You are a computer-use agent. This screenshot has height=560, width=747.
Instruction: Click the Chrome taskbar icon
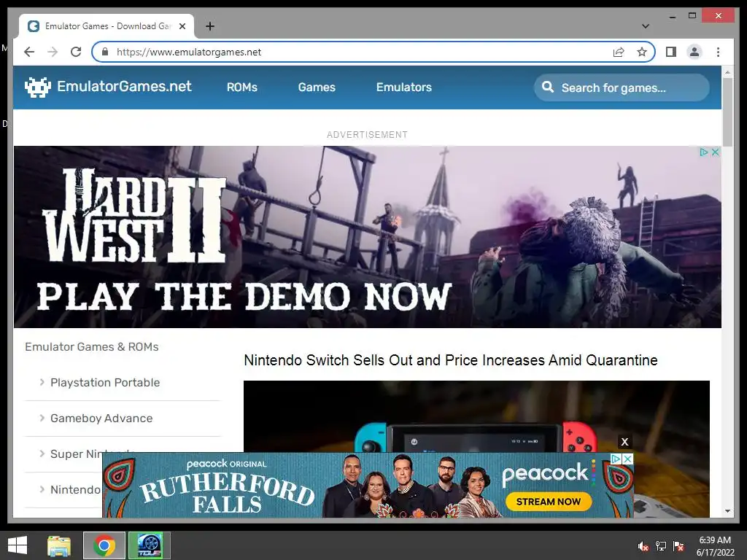click(104, 545)
